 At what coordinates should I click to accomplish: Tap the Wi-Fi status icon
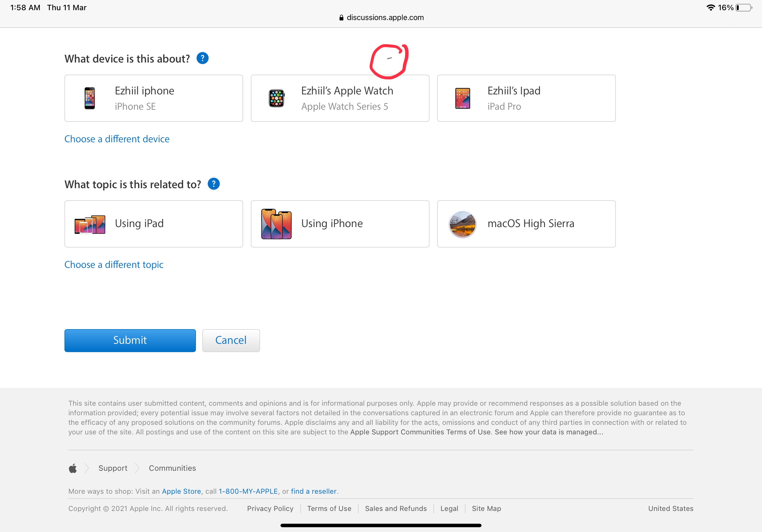click(x=710, y=8)
